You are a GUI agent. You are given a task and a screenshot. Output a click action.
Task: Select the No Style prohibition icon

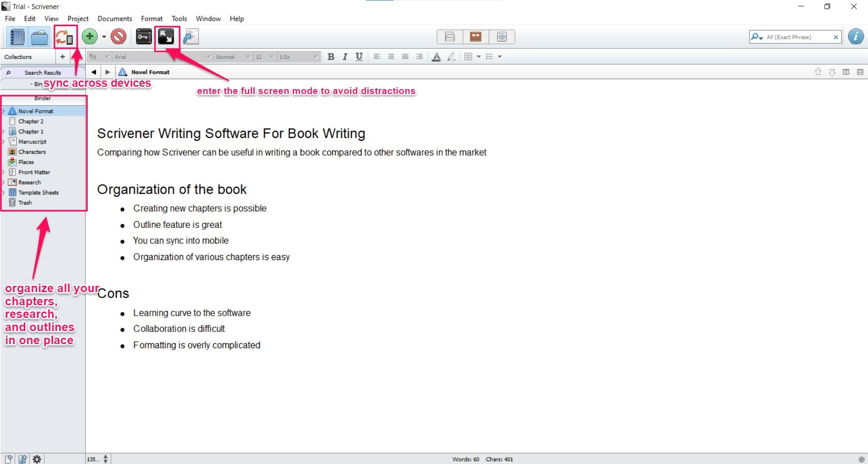coord(118,37)
